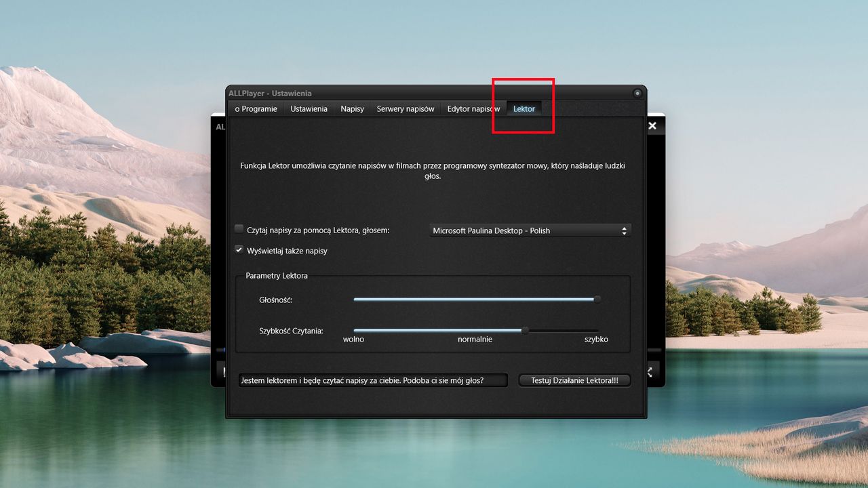Go to the Napisy tab
868x488 pixels.
[x=353, y=108]
